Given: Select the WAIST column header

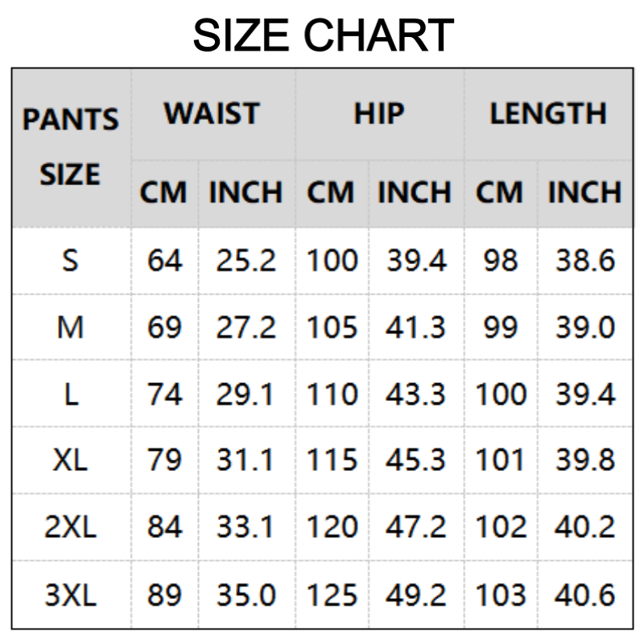Looking at the screenshot, I should 213,114.
